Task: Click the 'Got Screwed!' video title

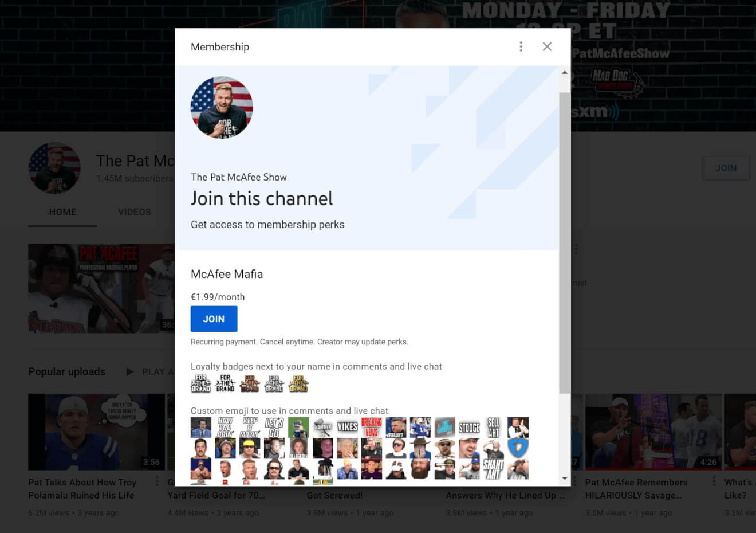Action: [334, 495]
